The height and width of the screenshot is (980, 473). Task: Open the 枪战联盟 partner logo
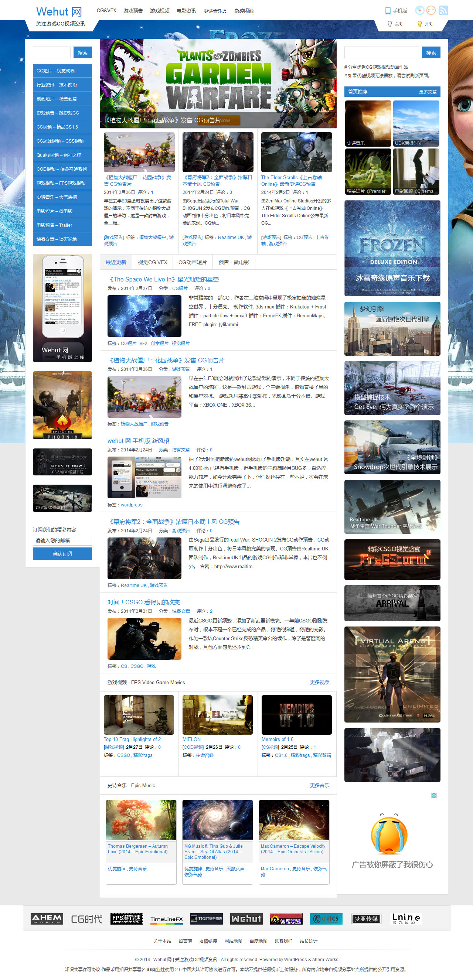coord(286,919)
